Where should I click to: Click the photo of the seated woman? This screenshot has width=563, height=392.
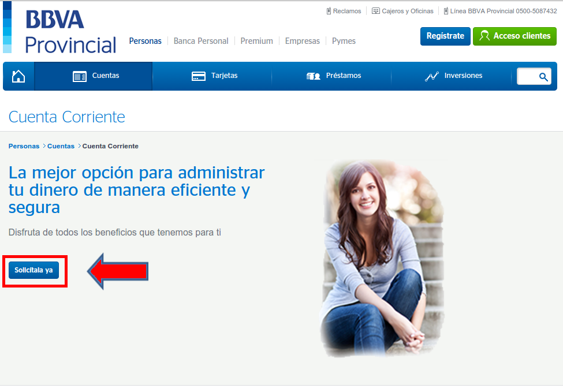pyautogui.click(x=382, y=259)
